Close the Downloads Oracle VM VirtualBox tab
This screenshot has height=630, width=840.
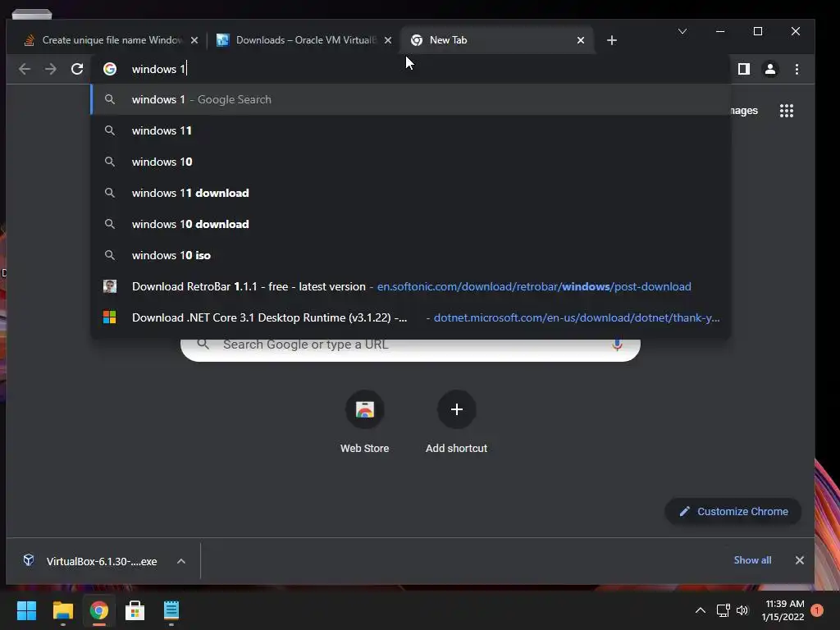pos(388,40)
